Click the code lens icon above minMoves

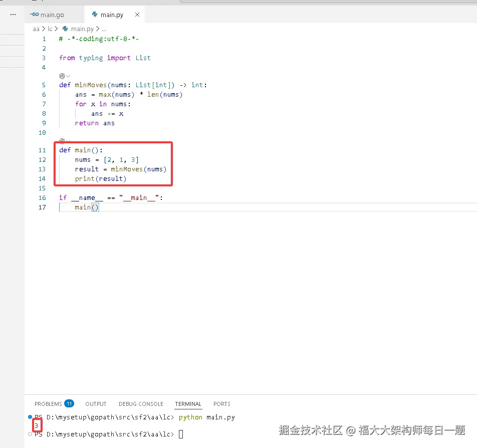click(62, 76)
